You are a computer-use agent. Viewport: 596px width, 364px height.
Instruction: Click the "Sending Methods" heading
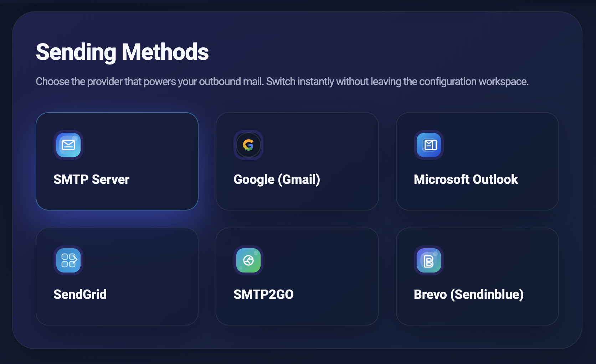[122, 52]
